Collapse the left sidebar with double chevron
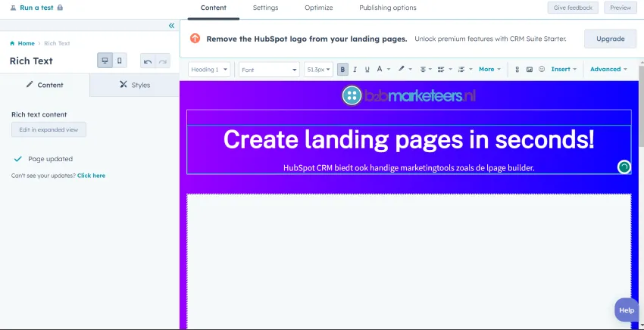Viewport: 644px width, 330px height. 172,26
